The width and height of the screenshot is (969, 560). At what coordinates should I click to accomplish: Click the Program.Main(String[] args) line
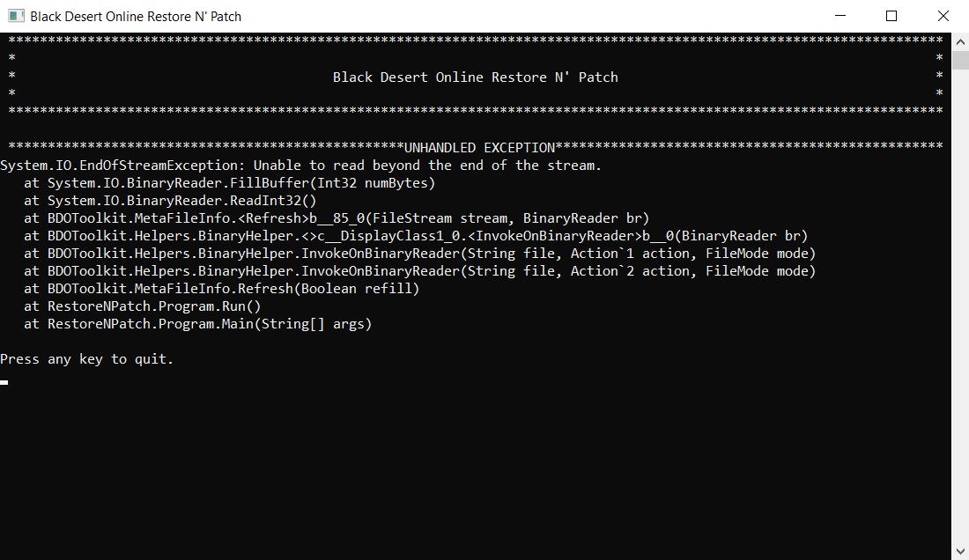(x=197, y=324)
